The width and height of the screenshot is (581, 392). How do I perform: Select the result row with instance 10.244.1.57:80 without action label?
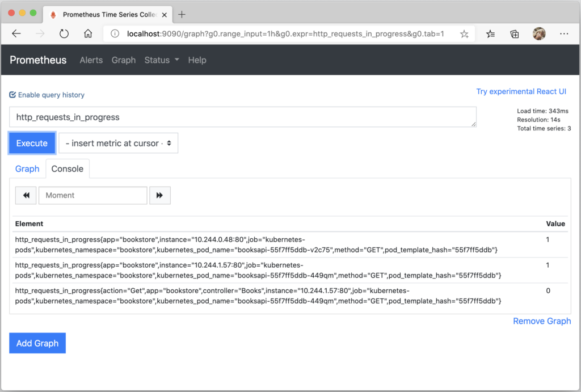(x=290, y=271)
